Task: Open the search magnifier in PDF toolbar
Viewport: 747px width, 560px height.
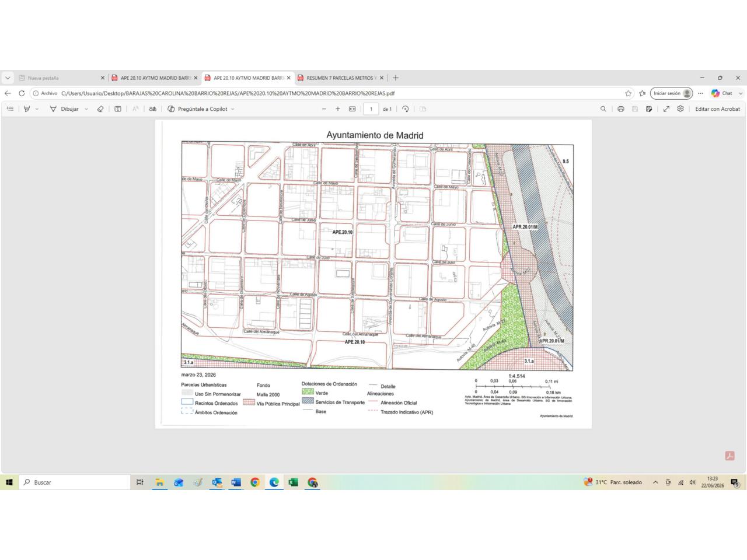Action: pos(603,109)
